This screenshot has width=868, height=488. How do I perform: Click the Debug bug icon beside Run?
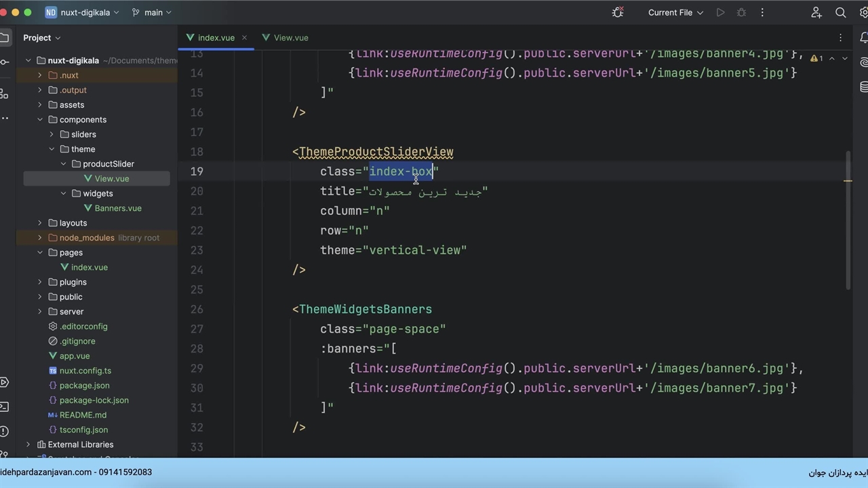tap(741, 12)
